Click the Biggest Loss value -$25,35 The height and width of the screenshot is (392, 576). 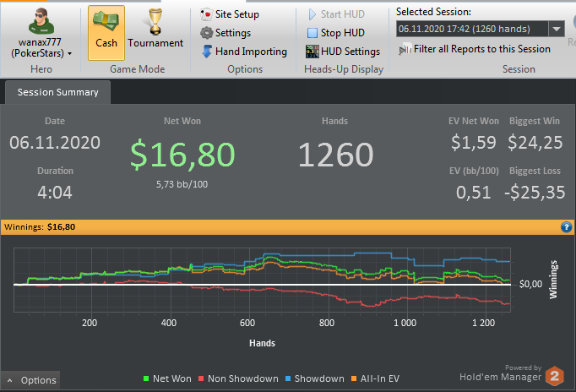click(x=535, y=193)
